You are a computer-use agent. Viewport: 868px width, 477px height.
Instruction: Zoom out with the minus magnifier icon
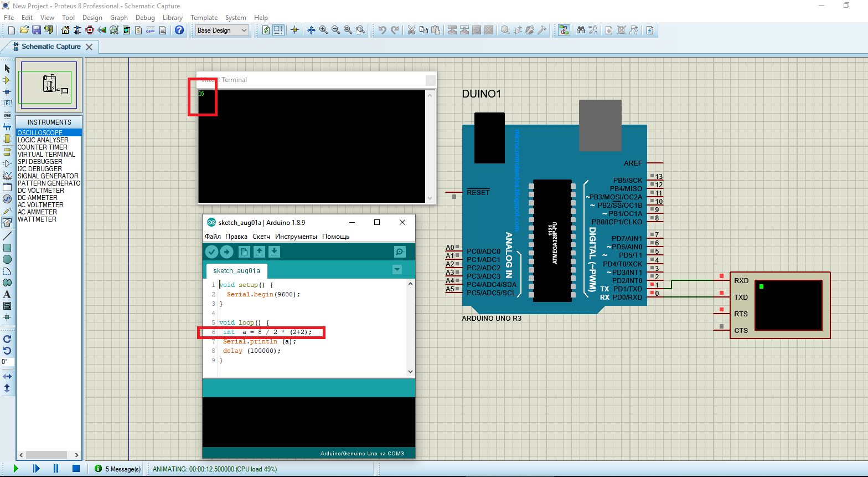tap(336, 30)
